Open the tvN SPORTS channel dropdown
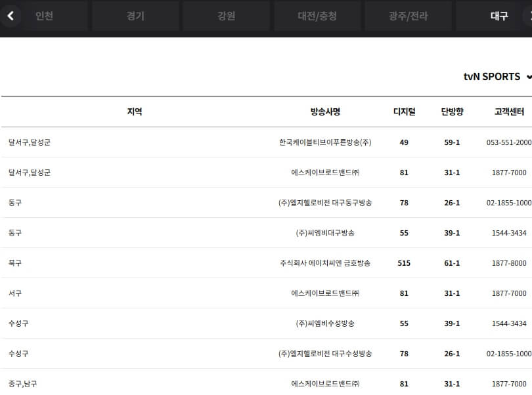This screenshot has height=395, width=532. [x=497, y=77]
